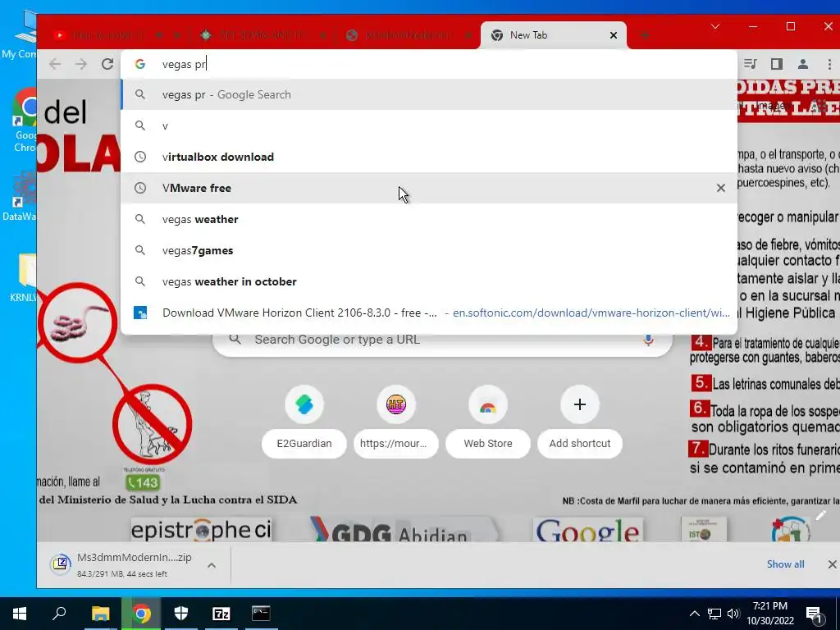Remove the 'VMware free' suggestion
The height and width of the screenshot is (630, 840).
click(721, 188)
